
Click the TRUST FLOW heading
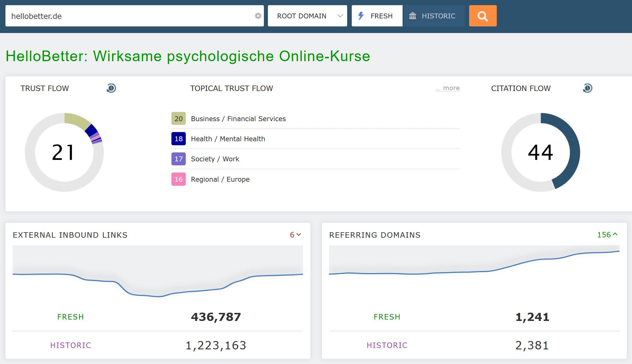45,88
